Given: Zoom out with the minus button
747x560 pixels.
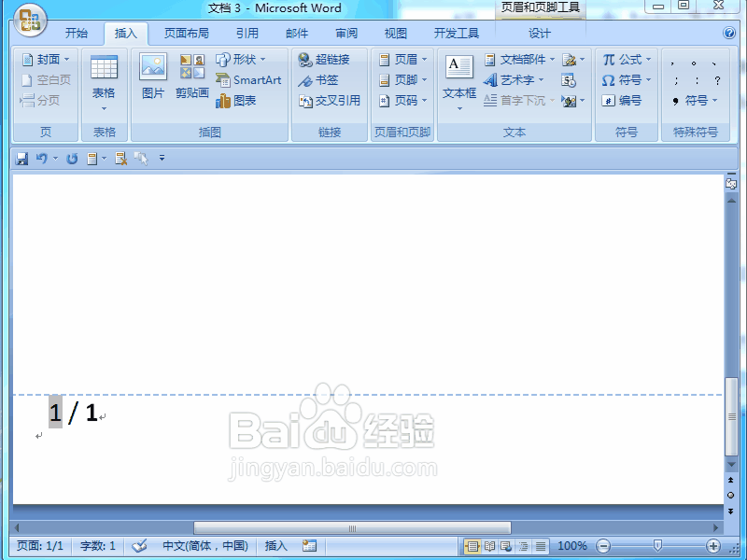Looking at the screenshot, I should click(602, 546).
